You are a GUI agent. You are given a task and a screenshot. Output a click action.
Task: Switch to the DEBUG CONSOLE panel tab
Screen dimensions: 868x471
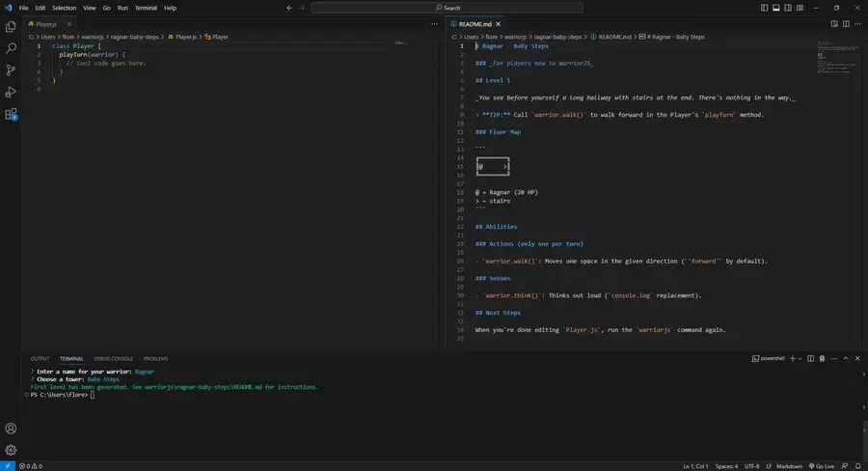click(114, 358)
